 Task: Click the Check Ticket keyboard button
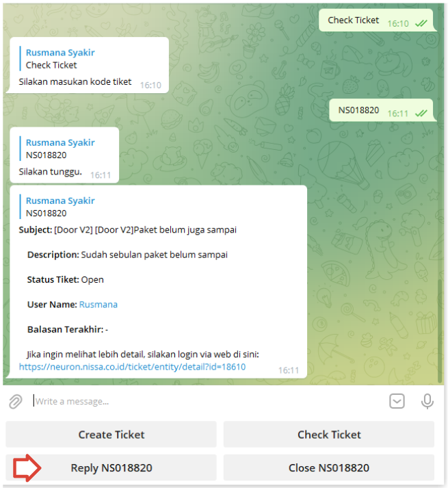point(329,435)
